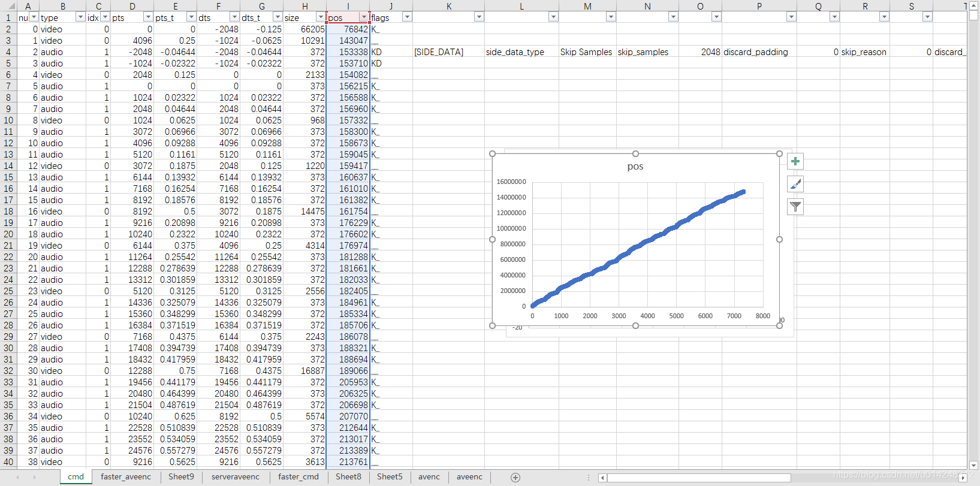
Task: Open filter dropdown for dts_t column
Action: 278,17
